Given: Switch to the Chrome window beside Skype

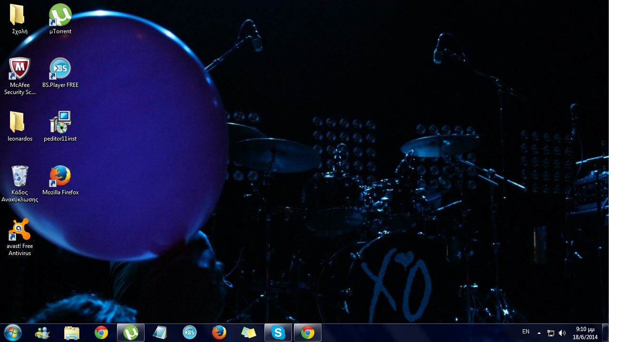Looking at the screenshot, I should click(x=308, y=333).
